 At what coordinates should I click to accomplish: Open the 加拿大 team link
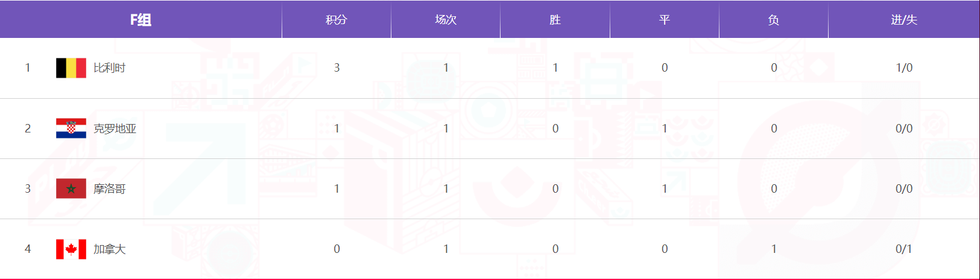[x=109, y=249]
